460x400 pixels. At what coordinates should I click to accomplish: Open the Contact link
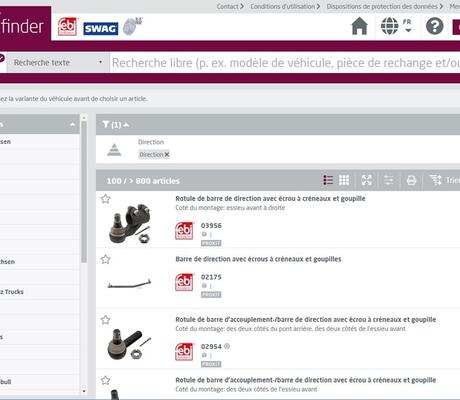[x=230, y=6]
